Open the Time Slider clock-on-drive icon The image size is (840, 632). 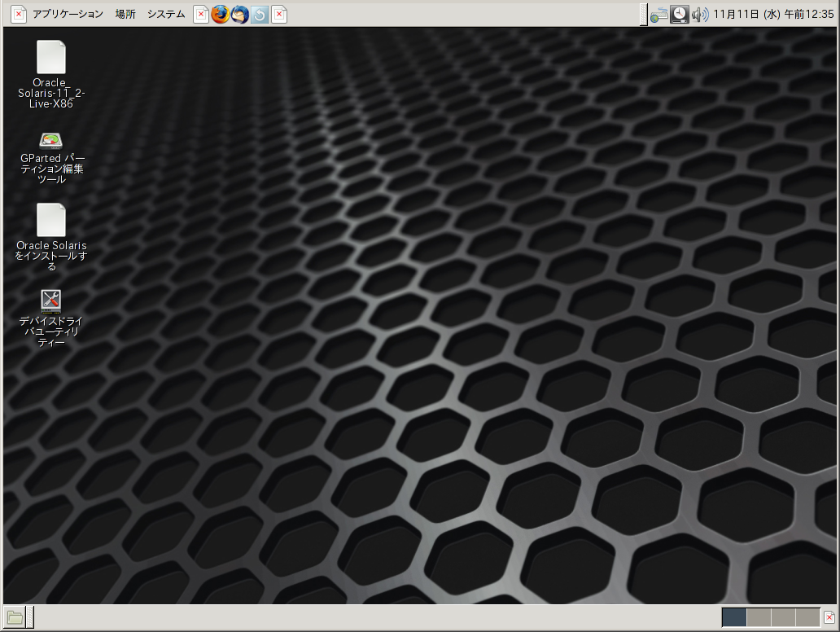[x=680, y=15]
